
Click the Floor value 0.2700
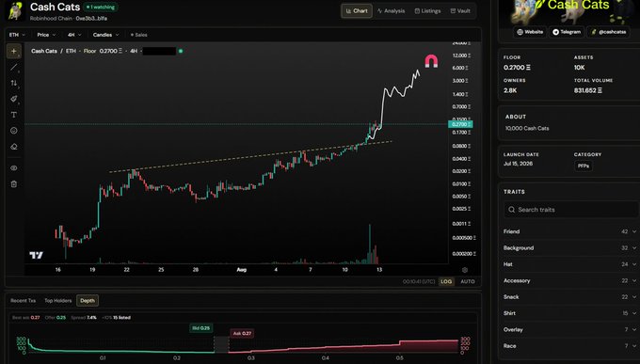[517, 68]
